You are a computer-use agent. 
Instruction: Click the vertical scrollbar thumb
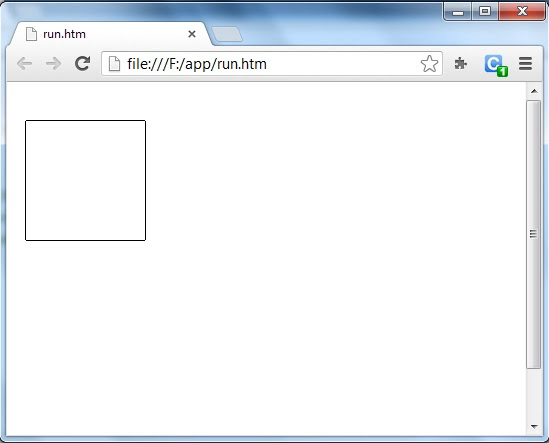(534, 234)
